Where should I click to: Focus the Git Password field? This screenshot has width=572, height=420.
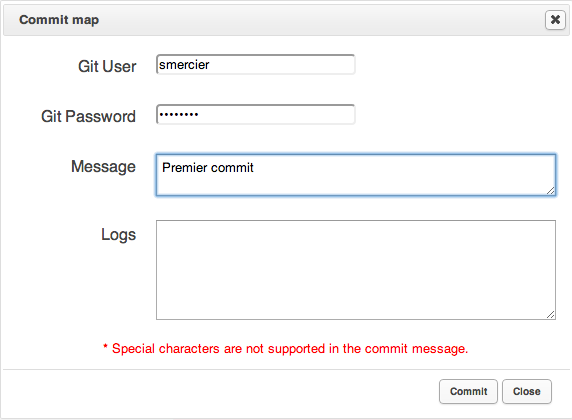255,115
